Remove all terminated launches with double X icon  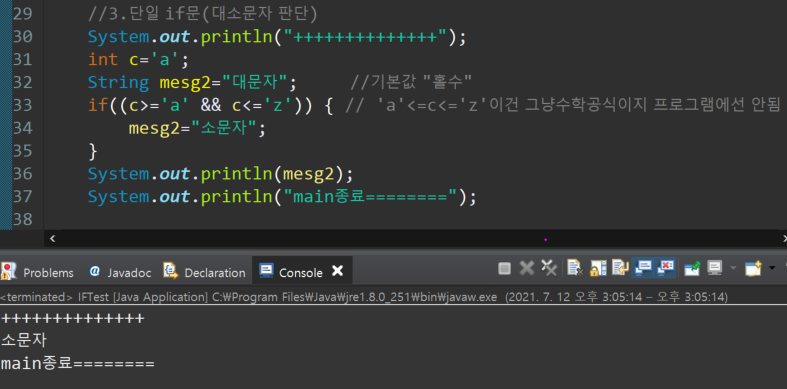[549, 269]
